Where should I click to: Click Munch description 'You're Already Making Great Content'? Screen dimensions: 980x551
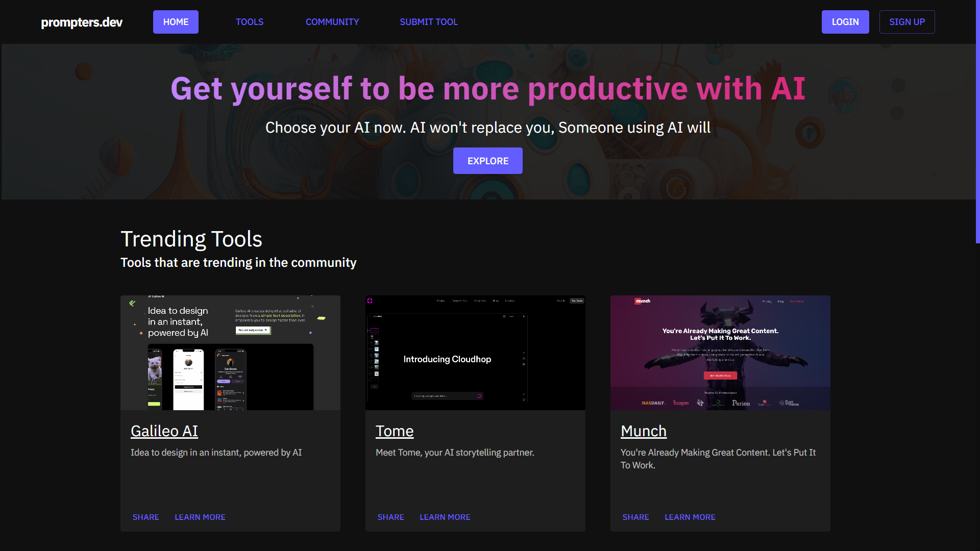pyautogui.click(x=718, y=459)
